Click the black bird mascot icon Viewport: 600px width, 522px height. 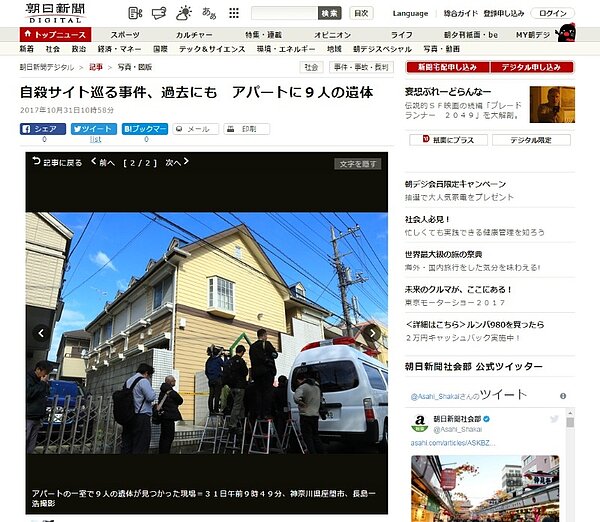(566, 33)
